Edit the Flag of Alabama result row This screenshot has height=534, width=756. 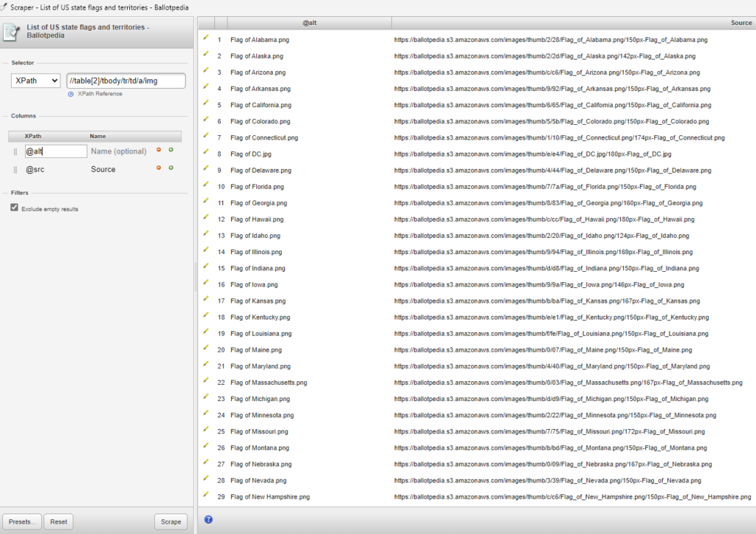pos(207,40)
